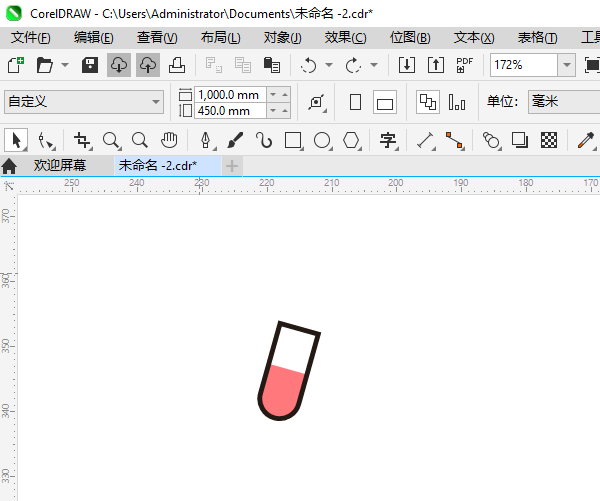This screenshot has height=501, width=600.
Task: Click the Cut icon
Action: 213,65
